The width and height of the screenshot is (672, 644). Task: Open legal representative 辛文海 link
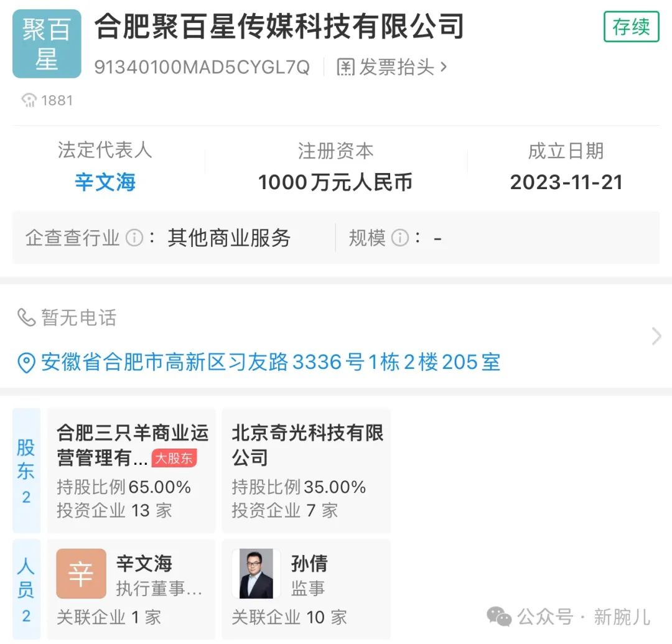coord(105,182)
